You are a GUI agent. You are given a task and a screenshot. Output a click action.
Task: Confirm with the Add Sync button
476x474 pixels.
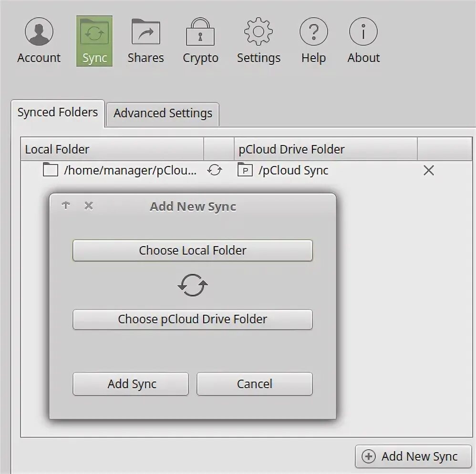tap(131, 384)
